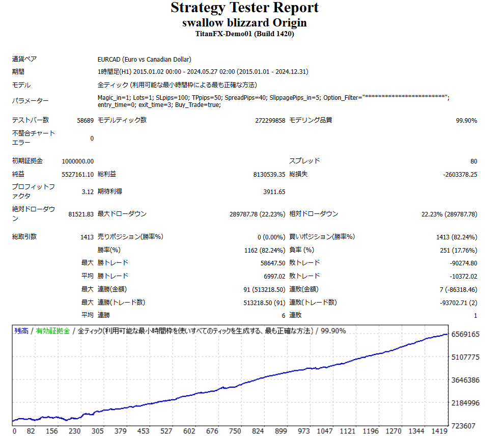Click gross loss value -2603378.25

(x=460, y=175)
